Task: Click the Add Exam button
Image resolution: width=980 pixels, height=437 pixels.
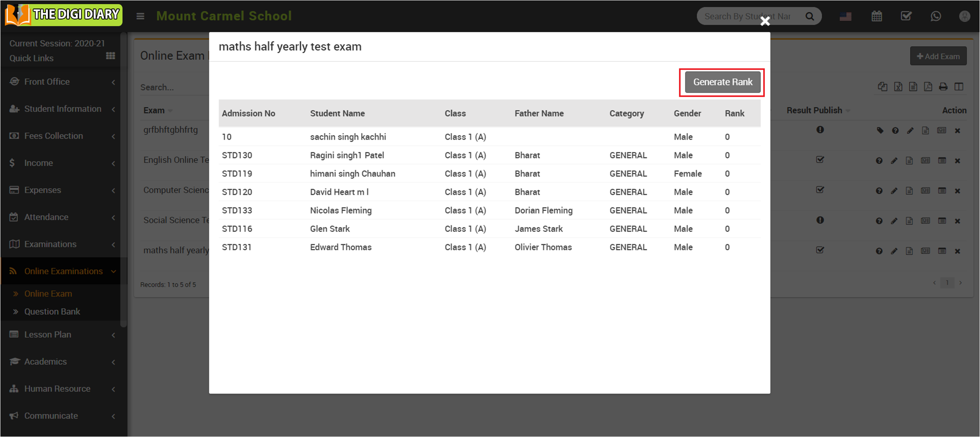Action: pos(938,56)
